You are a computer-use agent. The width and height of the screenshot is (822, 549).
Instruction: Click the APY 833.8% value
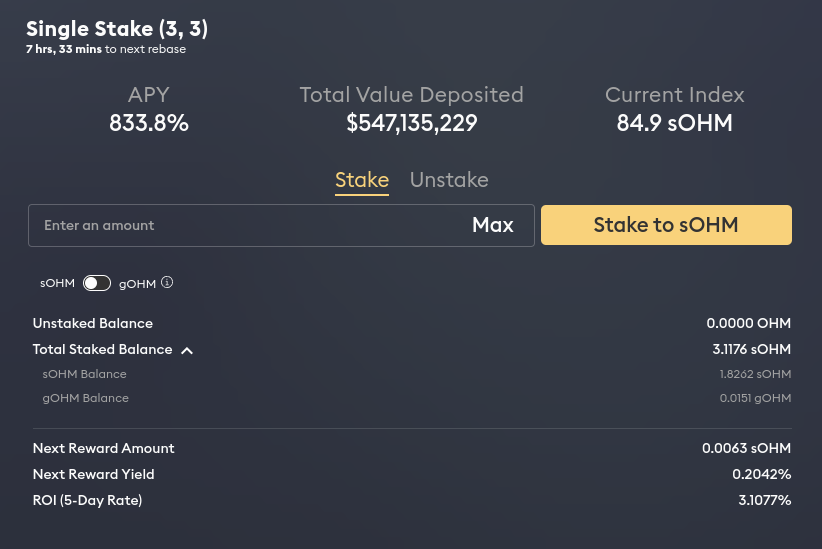(x=149, y=123)
